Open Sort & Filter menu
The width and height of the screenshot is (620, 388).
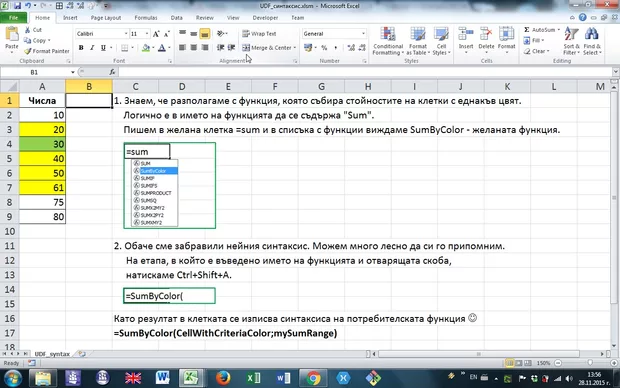pyautogui.click(x=571, y=41)
